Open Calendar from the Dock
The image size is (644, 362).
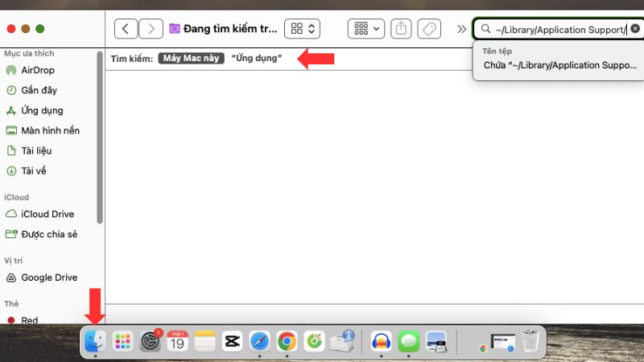coord(177,341)
